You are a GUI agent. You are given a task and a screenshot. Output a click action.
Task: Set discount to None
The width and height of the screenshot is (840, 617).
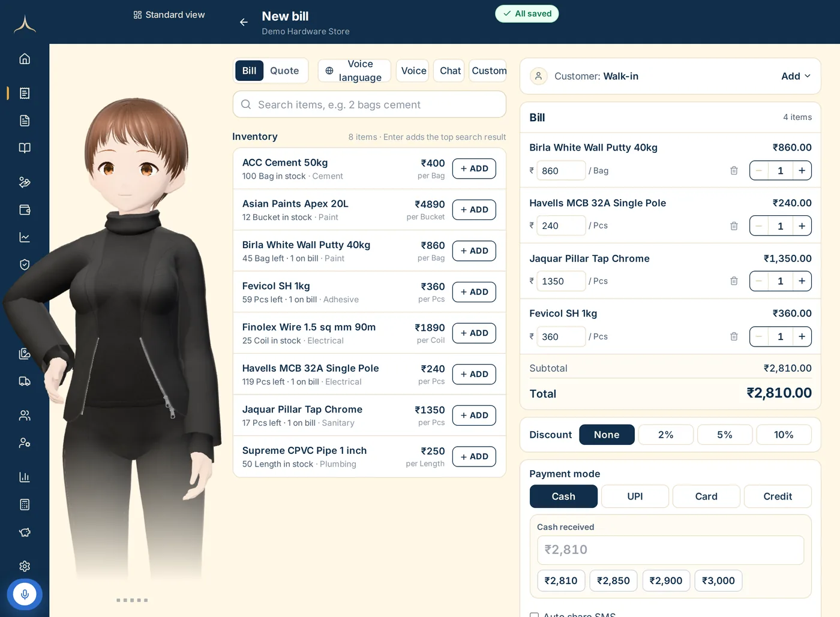coord(607,435)
